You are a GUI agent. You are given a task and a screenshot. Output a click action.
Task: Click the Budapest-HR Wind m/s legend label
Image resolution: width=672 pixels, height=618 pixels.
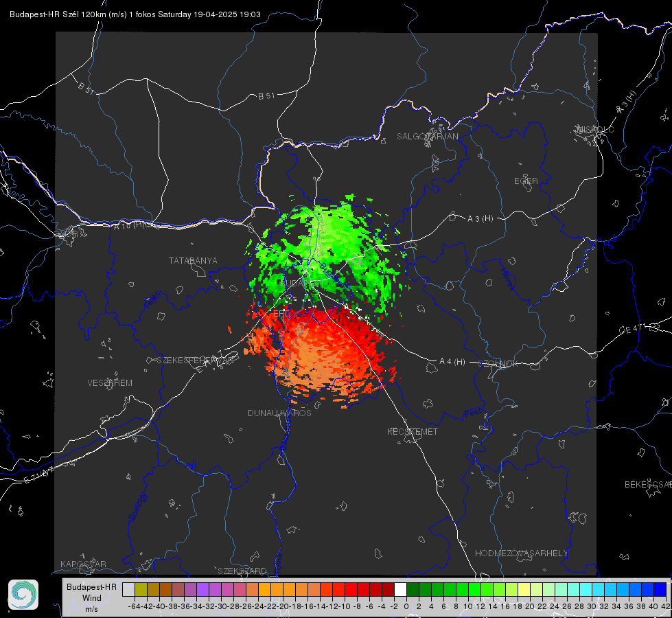[x=92, y=598]
